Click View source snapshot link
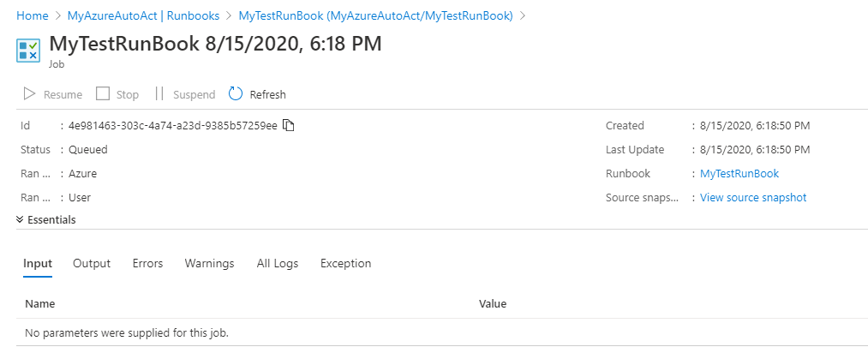The height and width of the screenshot is (347, 868). point(753,198)
